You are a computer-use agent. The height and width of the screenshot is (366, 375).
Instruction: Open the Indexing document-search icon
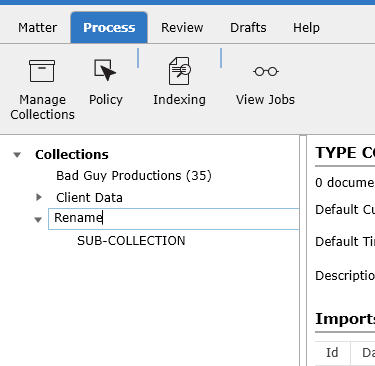pos(180,71)
